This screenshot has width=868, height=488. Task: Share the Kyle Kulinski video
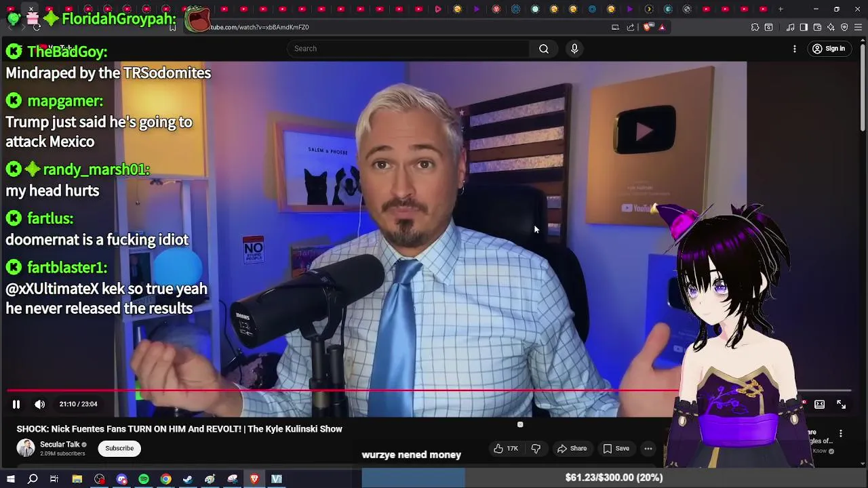[572, 448]
